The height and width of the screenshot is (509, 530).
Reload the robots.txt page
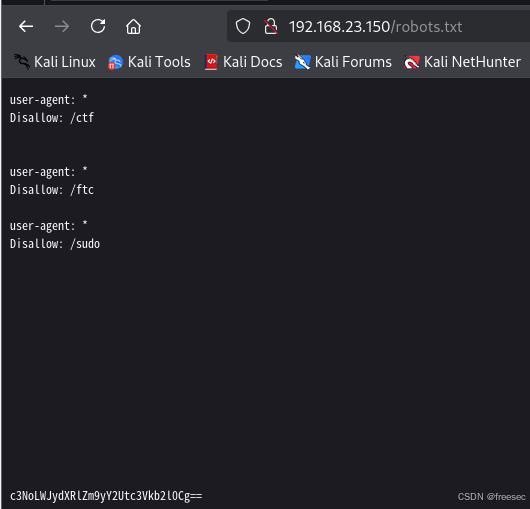click(x=98, y=26)
